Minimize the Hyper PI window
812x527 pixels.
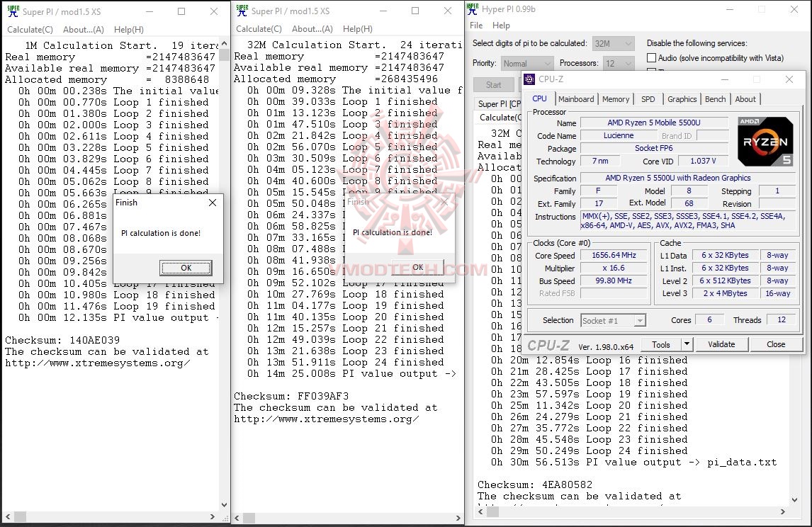point(729,8)
